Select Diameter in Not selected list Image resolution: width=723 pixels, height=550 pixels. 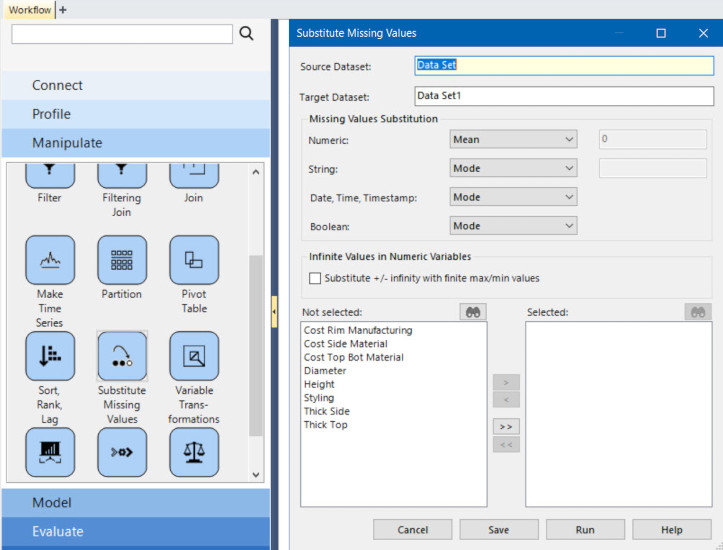pyautogui.click(x=326, y=371)
